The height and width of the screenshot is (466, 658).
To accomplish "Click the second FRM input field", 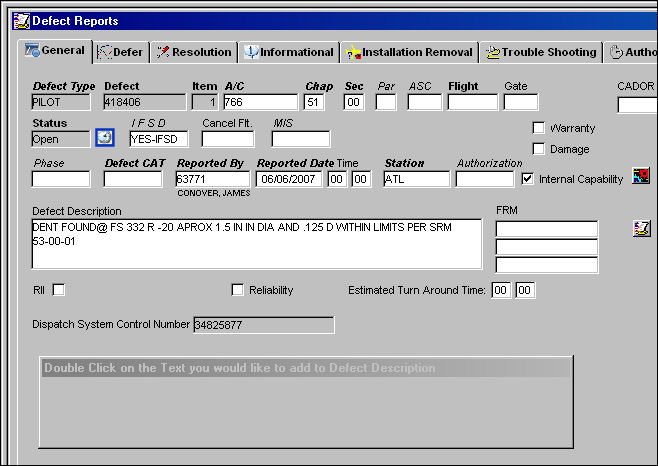I will [547, 247].
